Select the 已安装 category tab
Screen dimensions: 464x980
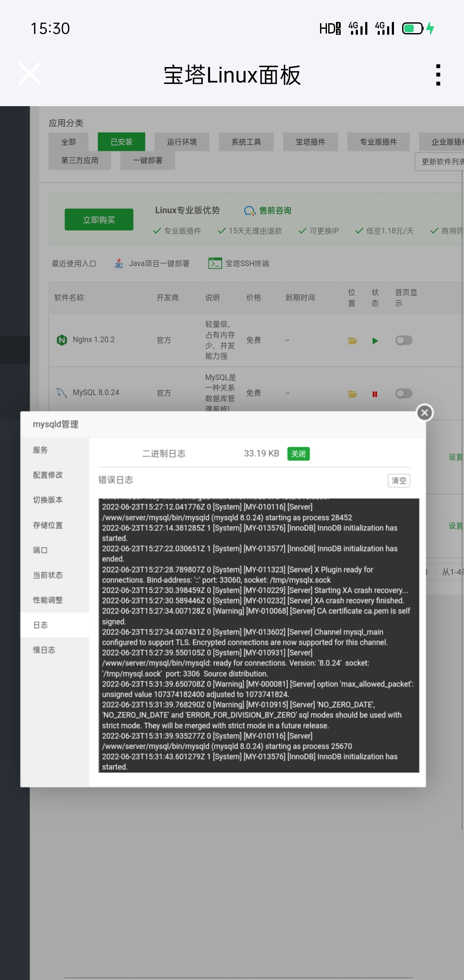(x=122, y=142)
